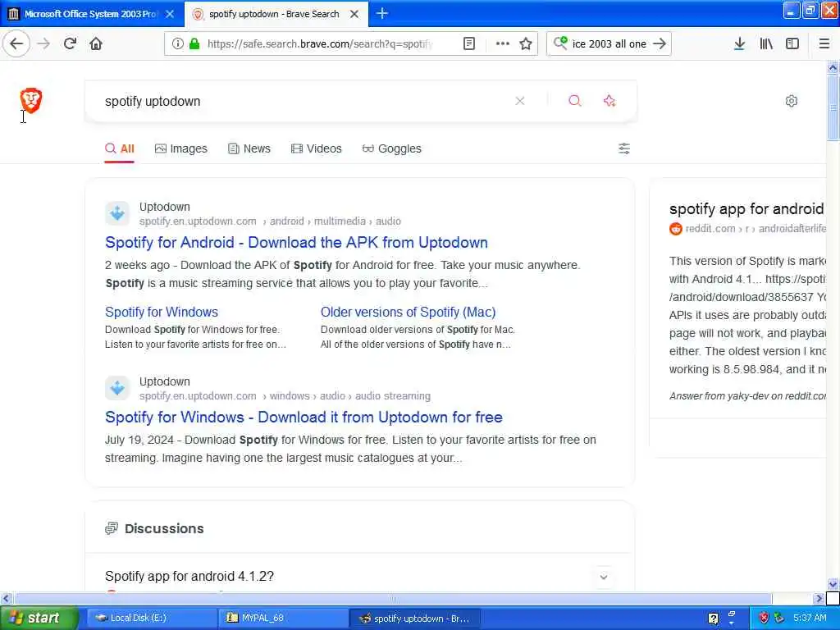Switch to Images results
This screenshot has height=630, width=840.
pos(181,148)
